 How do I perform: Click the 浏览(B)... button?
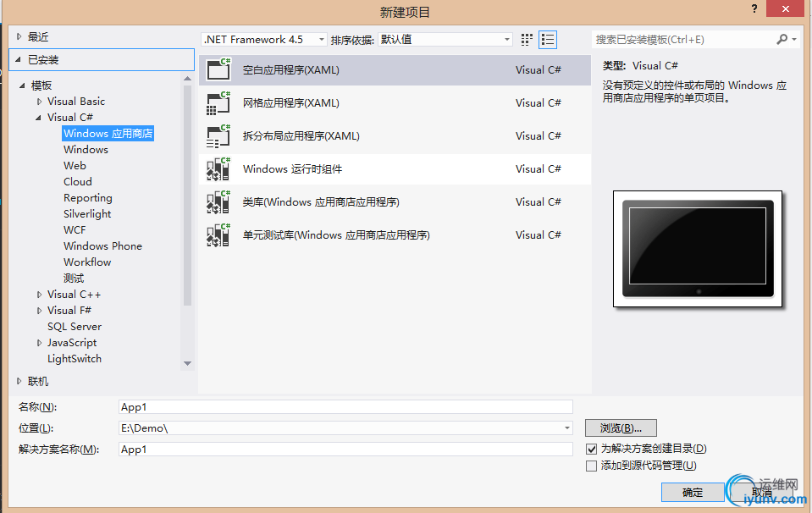[x=621, y=428]
